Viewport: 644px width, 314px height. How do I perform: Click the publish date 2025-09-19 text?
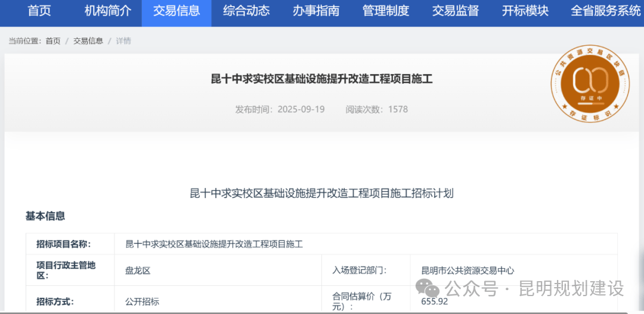point(301,109)
